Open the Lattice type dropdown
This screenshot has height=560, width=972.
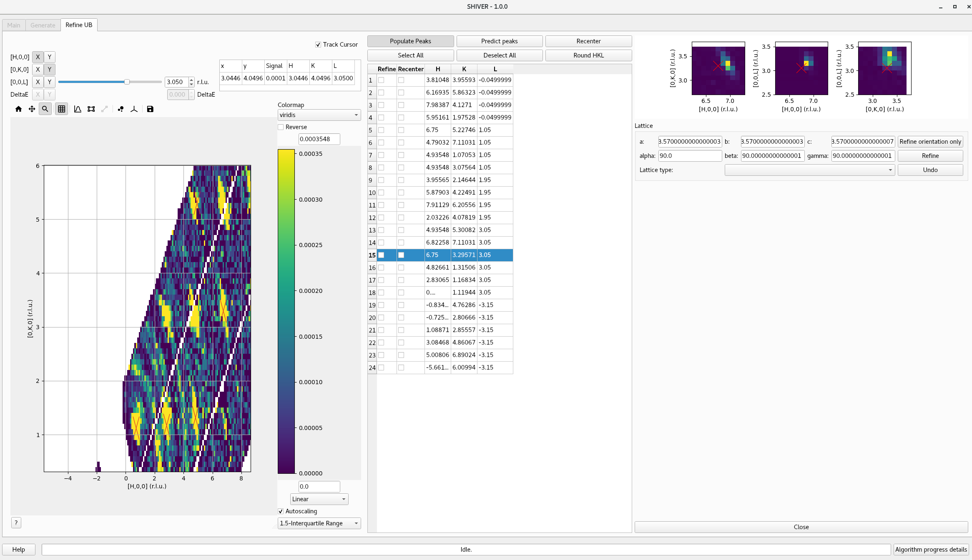click(x=809, y=170)
